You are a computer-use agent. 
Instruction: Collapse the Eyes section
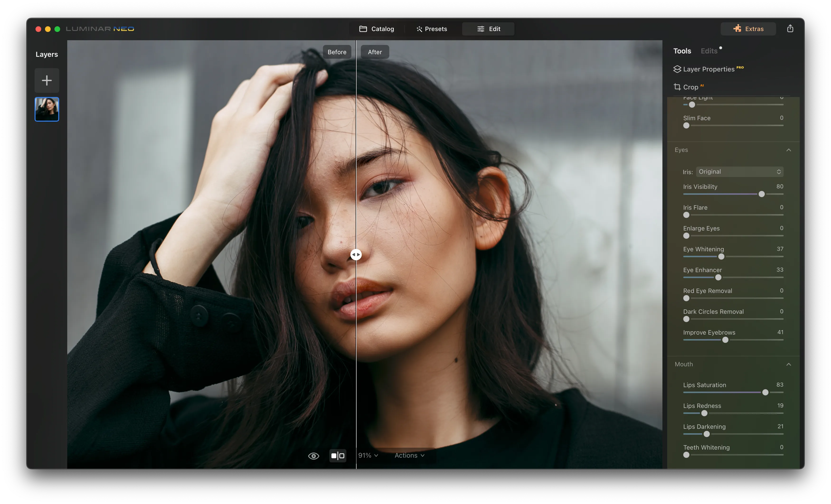click(x=789, y=150)
